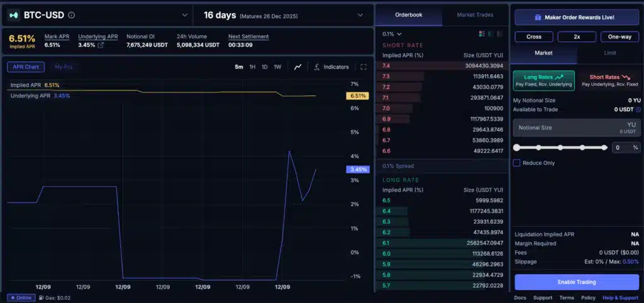The image size is (644, 303).
Task: Switch to the Market Trades tab
Action: point(475,15)
